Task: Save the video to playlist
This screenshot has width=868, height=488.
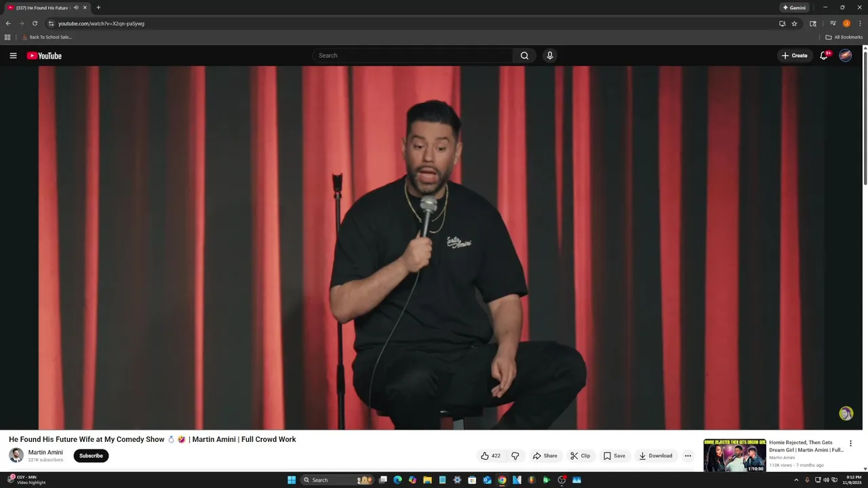Action: 614,455
